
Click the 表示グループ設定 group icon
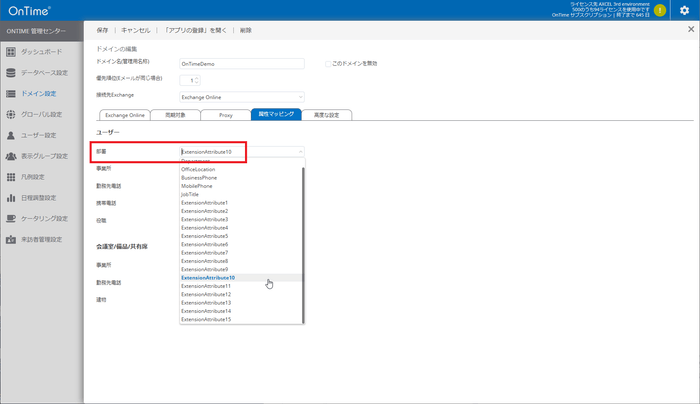[11, 156]
